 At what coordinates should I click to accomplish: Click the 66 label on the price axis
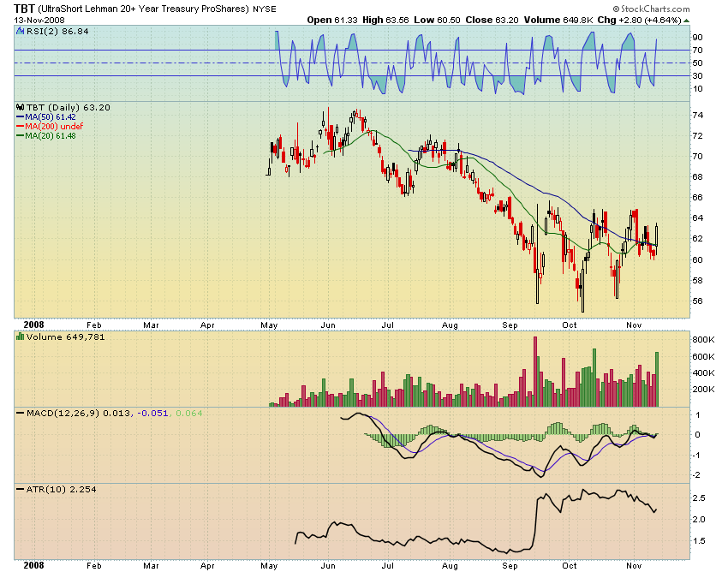[x=697, y=197]
